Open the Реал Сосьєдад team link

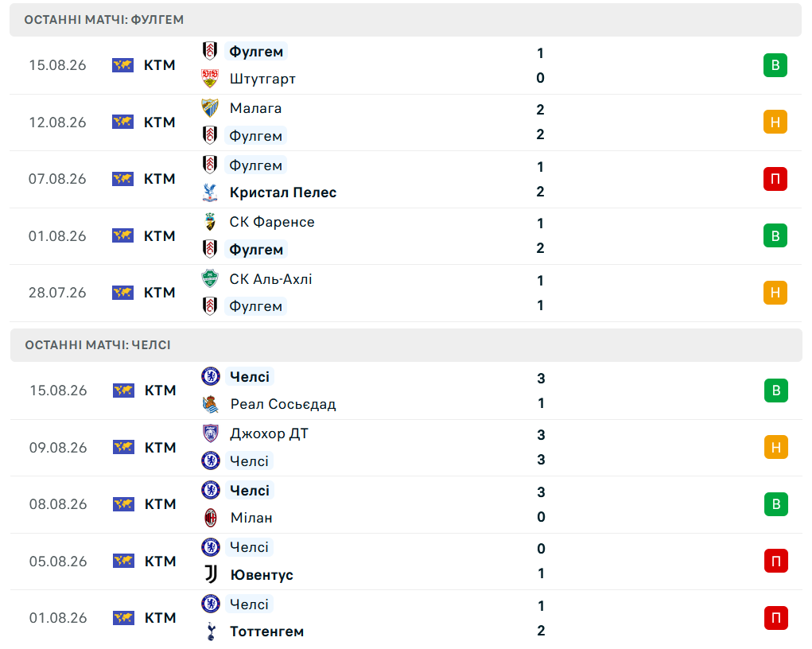click(283, 403)
